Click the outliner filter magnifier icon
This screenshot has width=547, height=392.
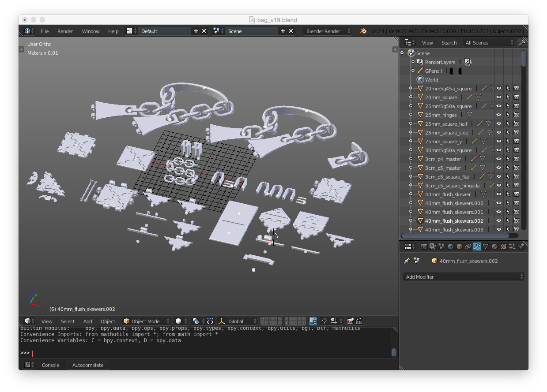click(x=522, y=42)
